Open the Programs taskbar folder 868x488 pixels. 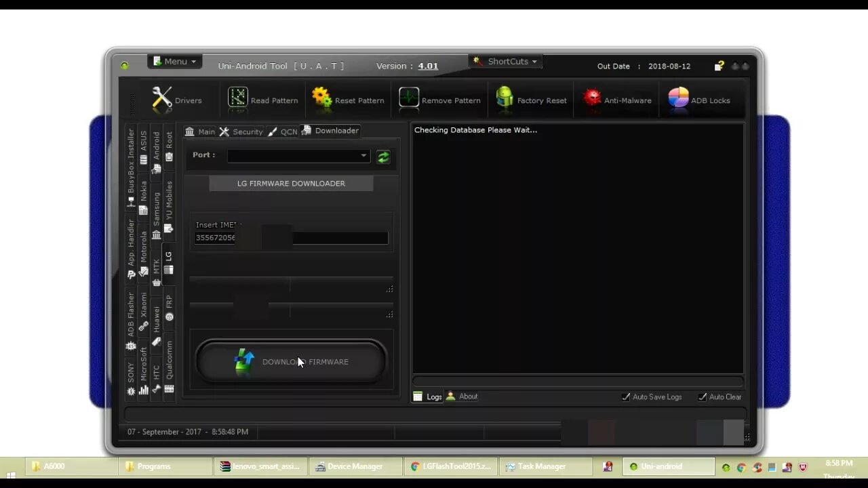[166, 466]
